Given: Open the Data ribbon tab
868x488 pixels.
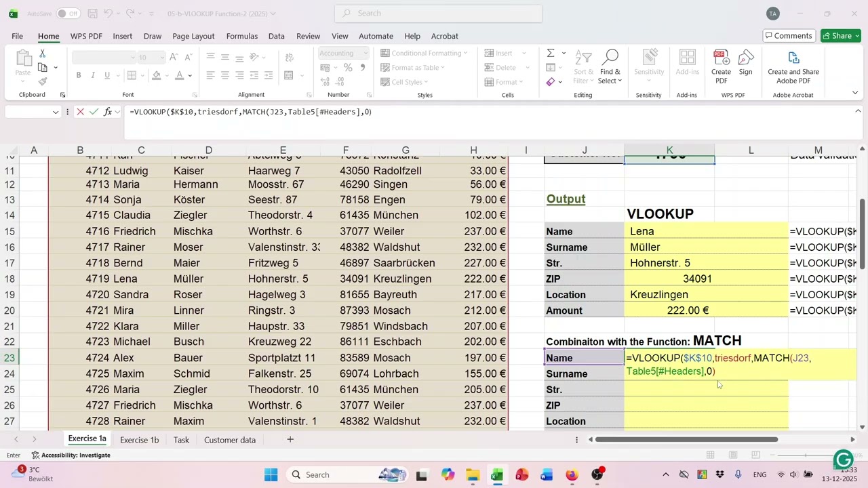Looking at the screenshot, I should click(276, 36).
